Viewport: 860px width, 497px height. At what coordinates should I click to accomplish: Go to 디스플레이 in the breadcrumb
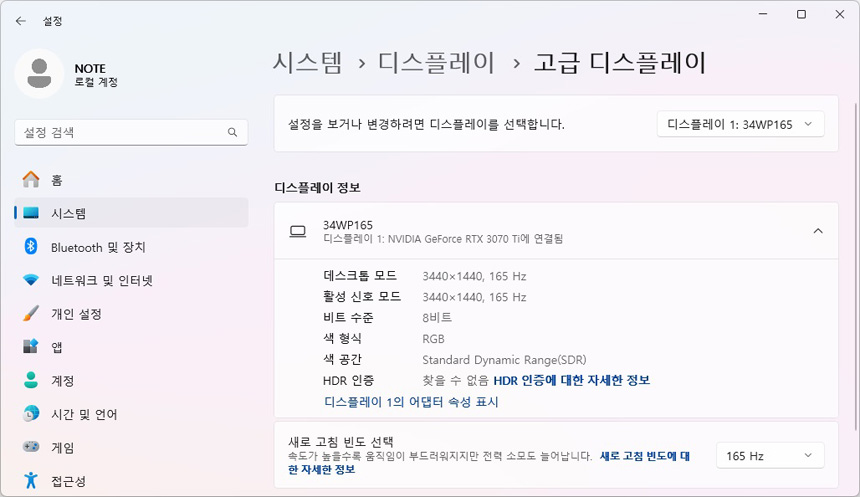point(436,63)
